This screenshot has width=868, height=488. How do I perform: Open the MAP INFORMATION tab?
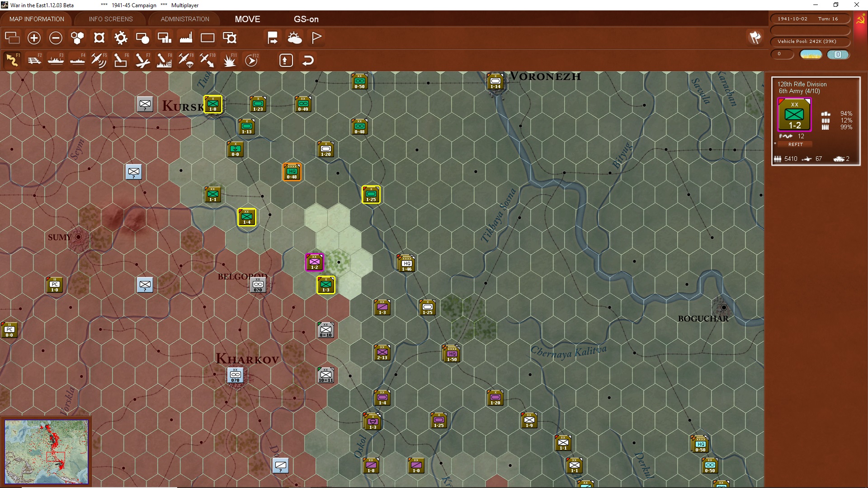37,19
